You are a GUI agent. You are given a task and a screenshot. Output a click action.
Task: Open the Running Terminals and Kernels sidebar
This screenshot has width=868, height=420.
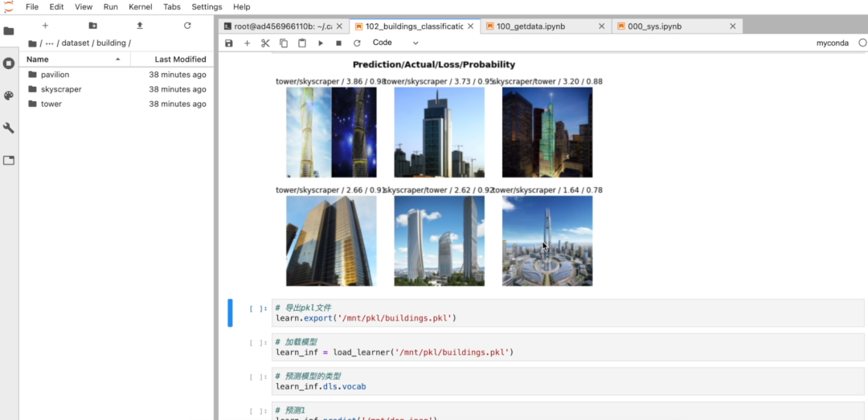pyautogui.click(x=9, y=63)
